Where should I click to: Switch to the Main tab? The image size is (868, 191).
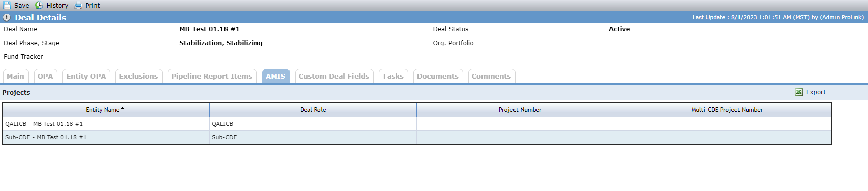[15, 76]
